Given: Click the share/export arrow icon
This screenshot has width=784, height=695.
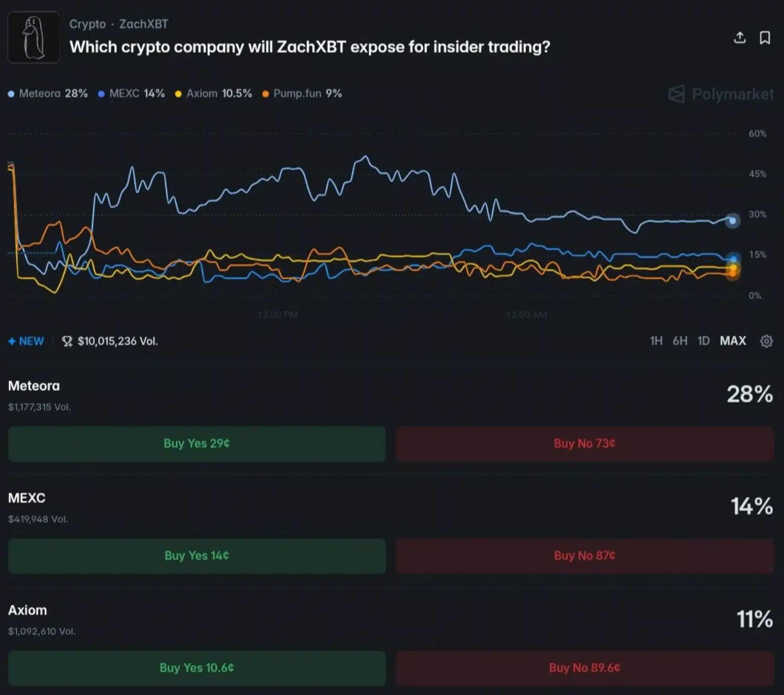Looking at the screenshot, I should pyautogui.click(x=741, y=38).
